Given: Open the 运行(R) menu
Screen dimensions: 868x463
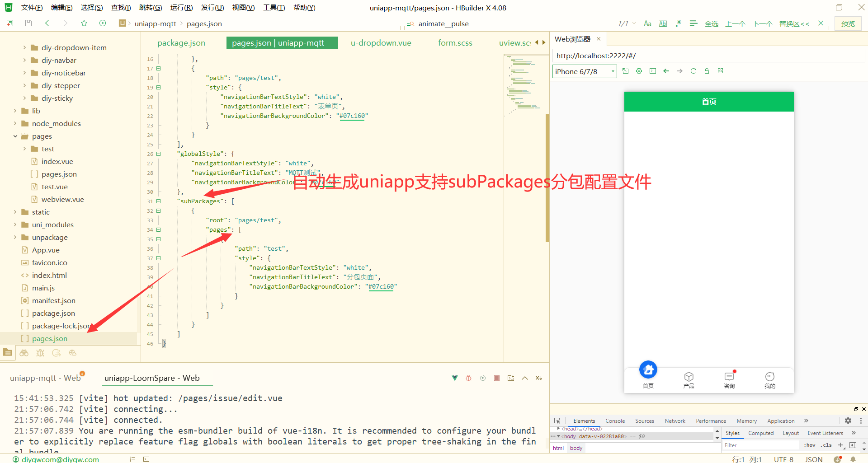Looking at the screenshot, I should 181,7.
